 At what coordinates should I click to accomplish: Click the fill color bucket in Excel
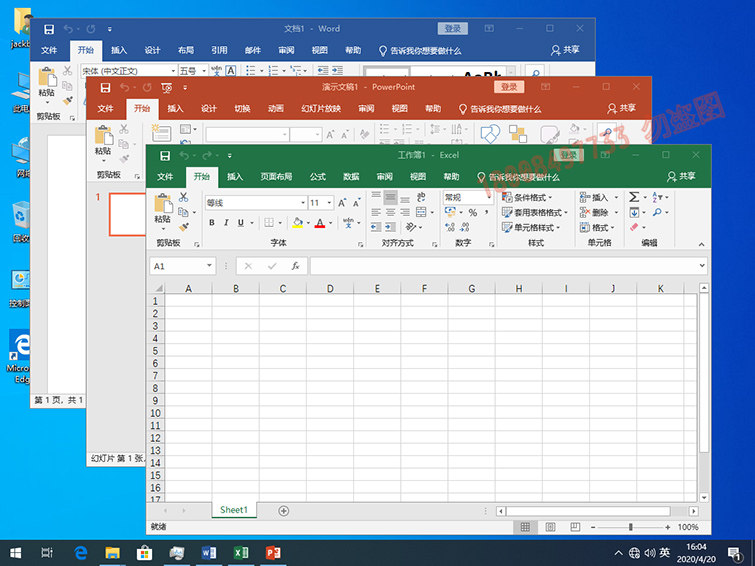(x=298, y=223)
